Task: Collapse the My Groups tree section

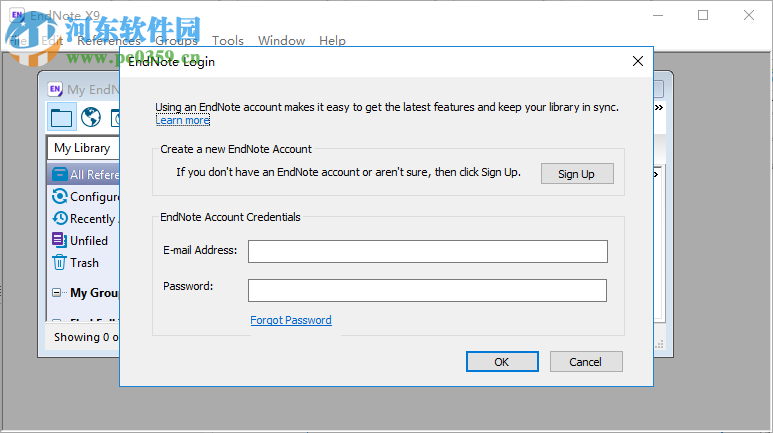Action: tap(57, 293)
